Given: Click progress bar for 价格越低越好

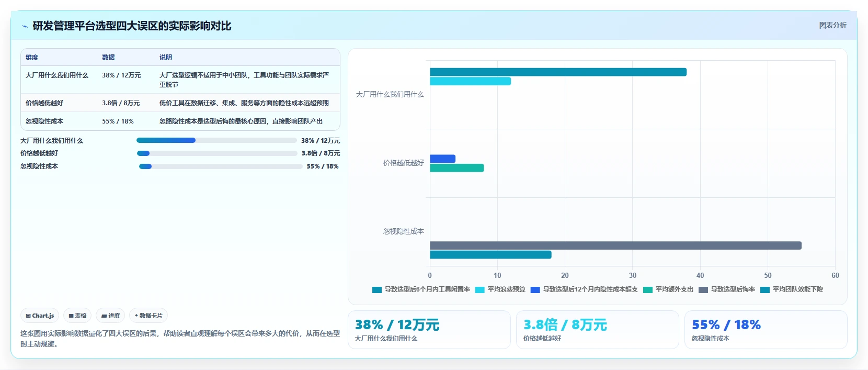Looking at the screenshot, I should (217, 153).
